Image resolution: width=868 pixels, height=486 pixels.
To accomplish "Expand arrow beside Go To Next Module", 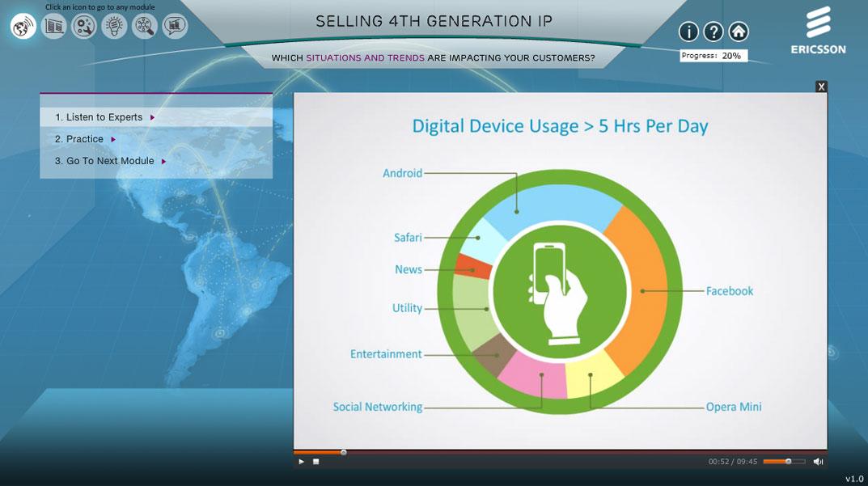I will 164,162.
